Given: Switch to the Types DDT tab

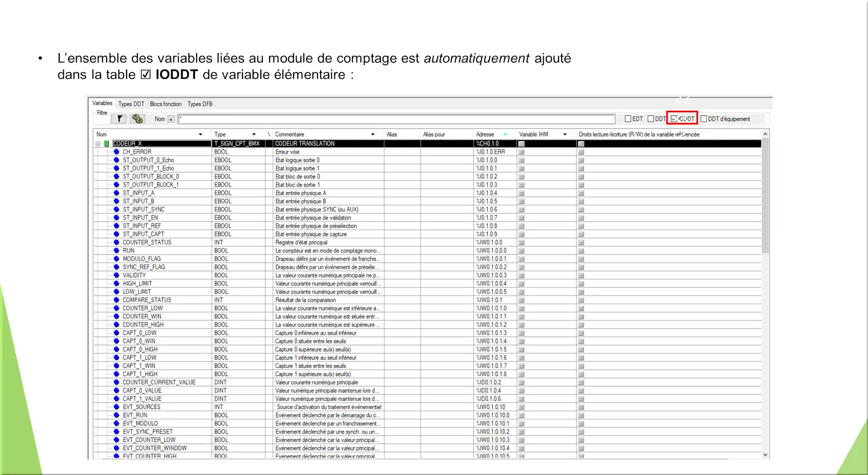Looking at the screenshot, I should pos(131,104).
